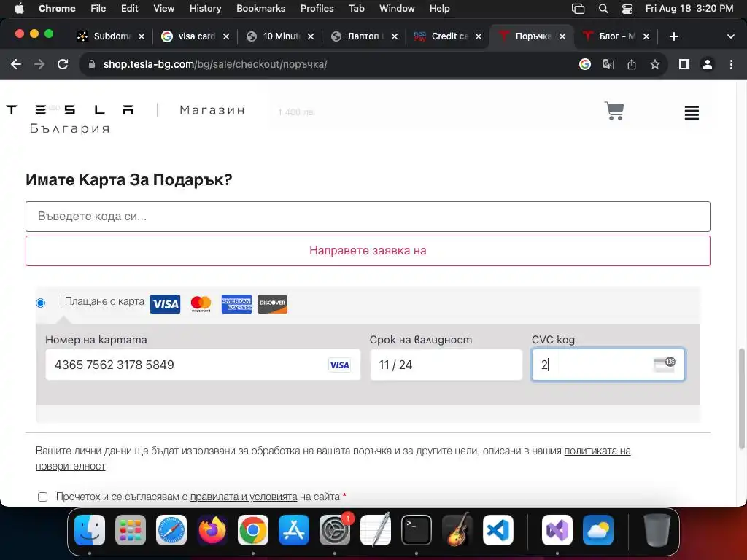Open the Profiles menu
The height and width of the screenshot is (560, 747).
(317, 9)
